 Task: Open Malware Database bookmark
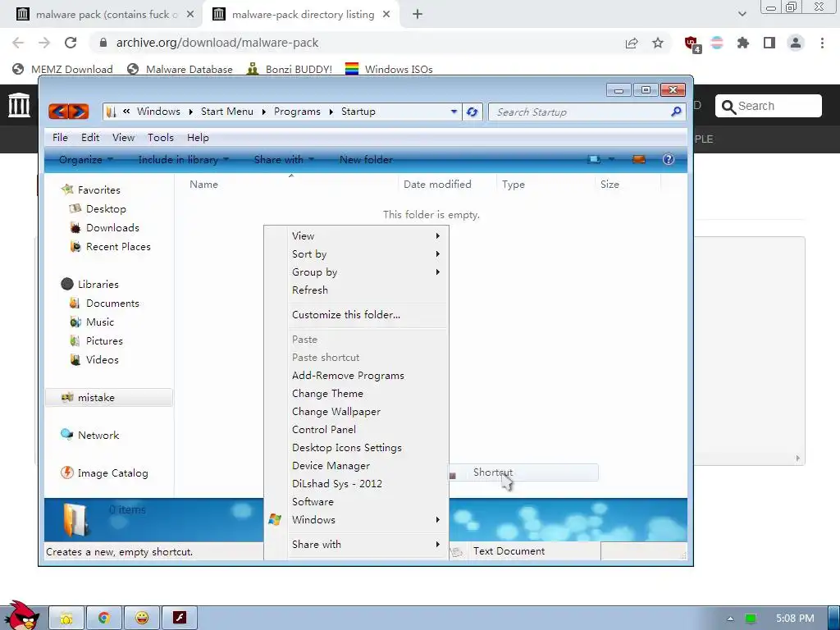click(180, 69)
